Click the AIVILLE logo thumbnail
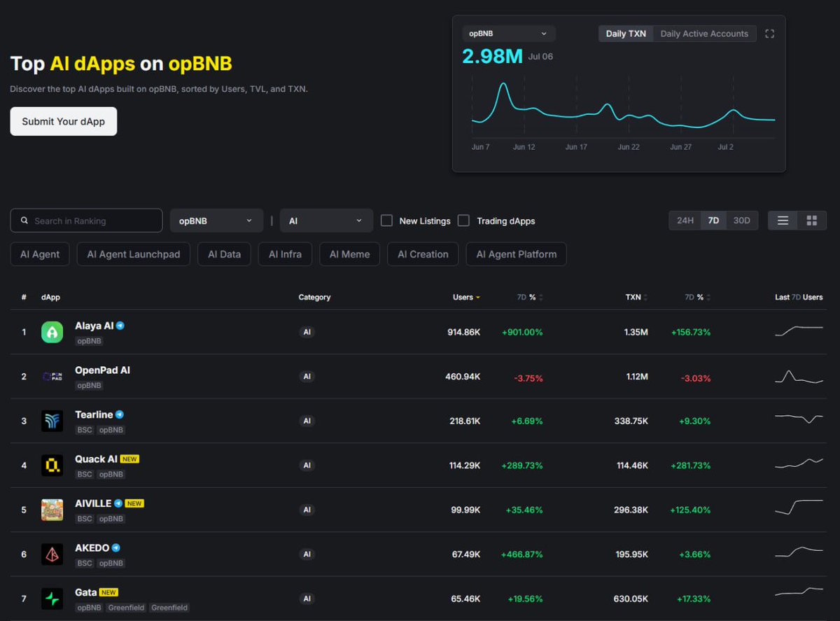Image resolution: width=840 pixels, height=621 pixels. [x=52, y=510]
